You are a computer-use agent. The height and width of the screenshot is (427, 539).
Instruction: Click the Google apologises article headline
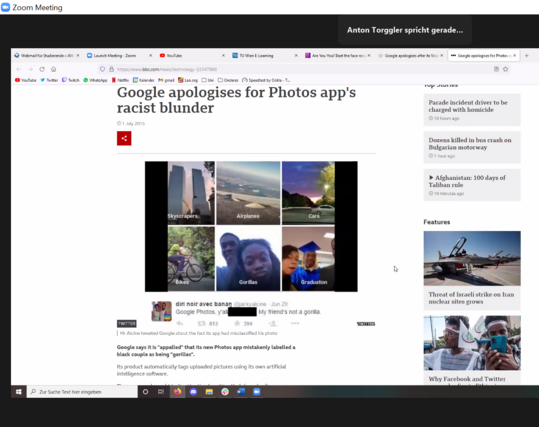click(x=236, y=100)
